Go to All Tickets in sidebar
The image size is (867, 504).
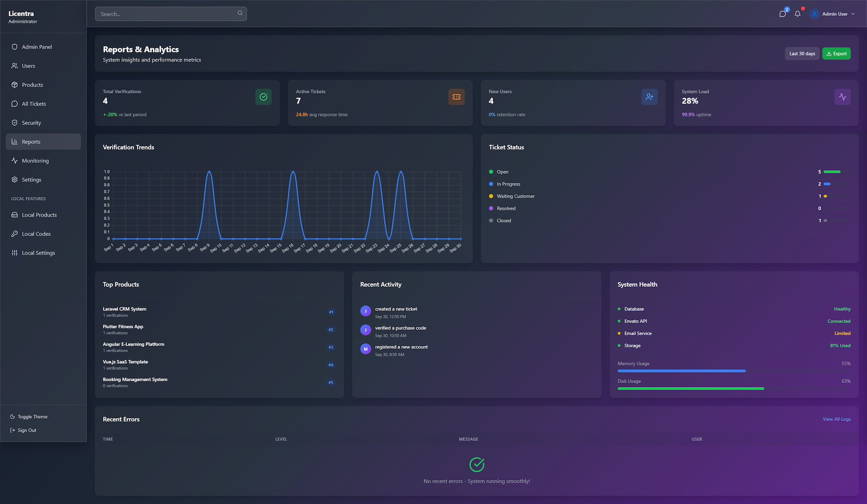click(34, 104)
